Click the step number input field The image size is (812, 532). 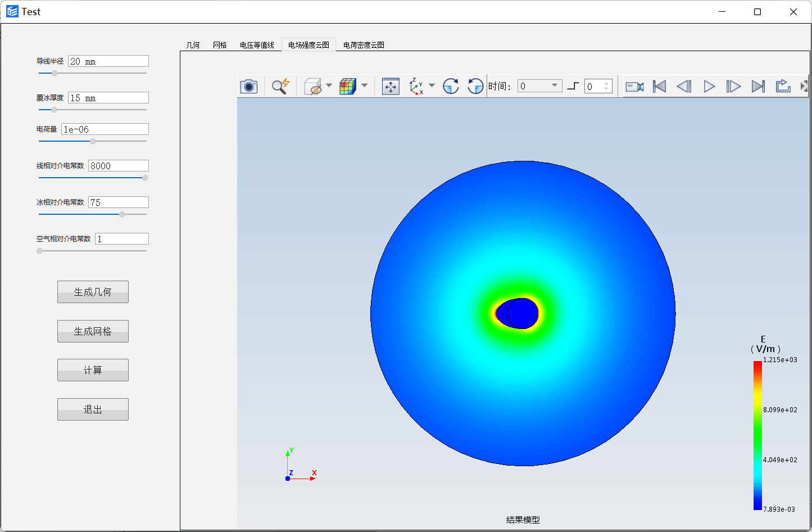(593, 86)
